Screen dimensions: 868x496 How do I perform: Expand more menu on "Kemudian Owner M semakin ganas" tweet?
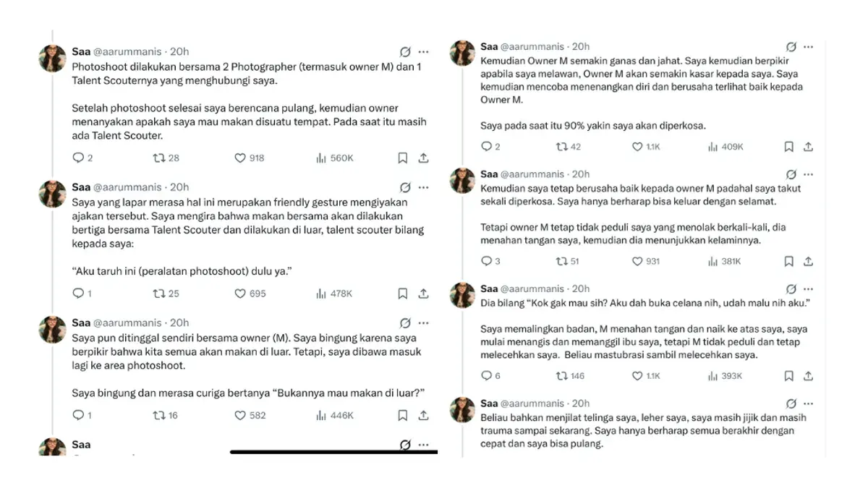coord(809,47)
